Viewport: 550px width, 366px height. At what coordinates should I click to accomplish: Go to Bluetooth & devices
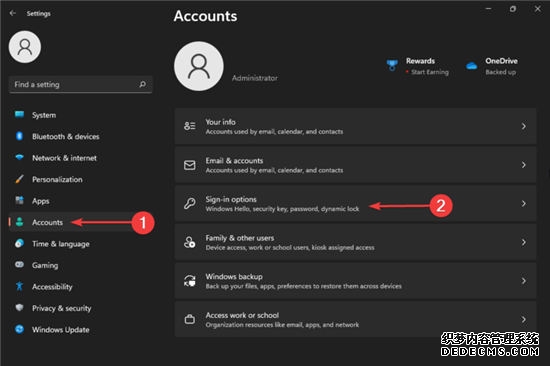[81, 137]
